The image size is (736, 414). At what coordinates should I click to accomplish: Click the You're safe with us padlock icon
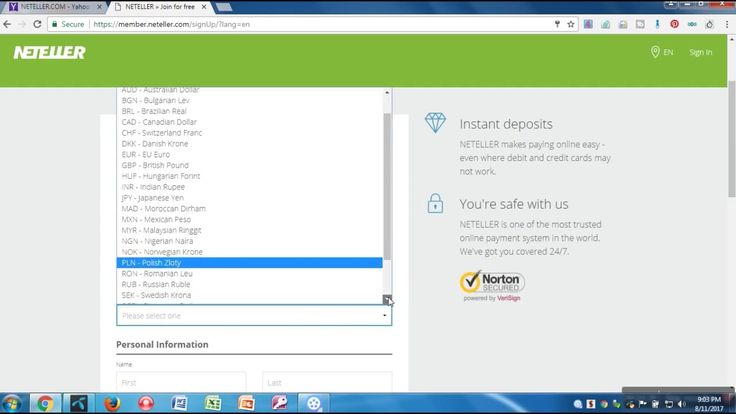(435, 203)
